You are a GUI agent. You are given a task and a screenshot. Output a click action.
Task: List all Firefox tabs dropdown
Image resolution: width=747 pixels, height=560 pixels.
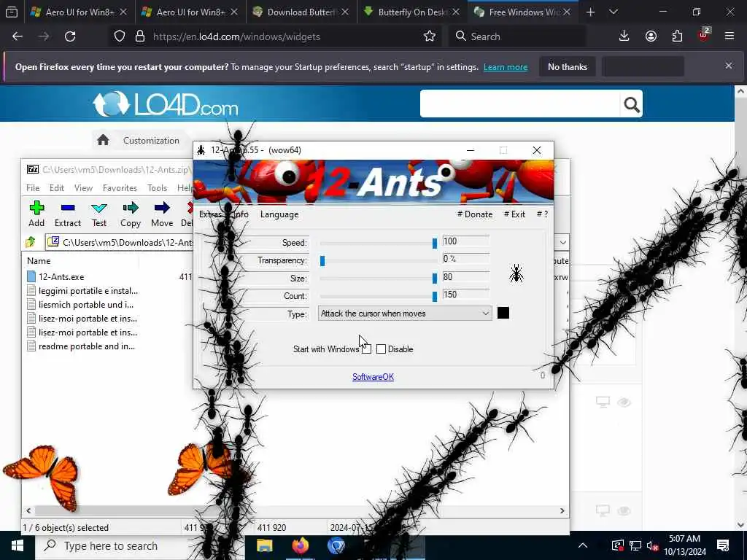[x=614, y=12]
